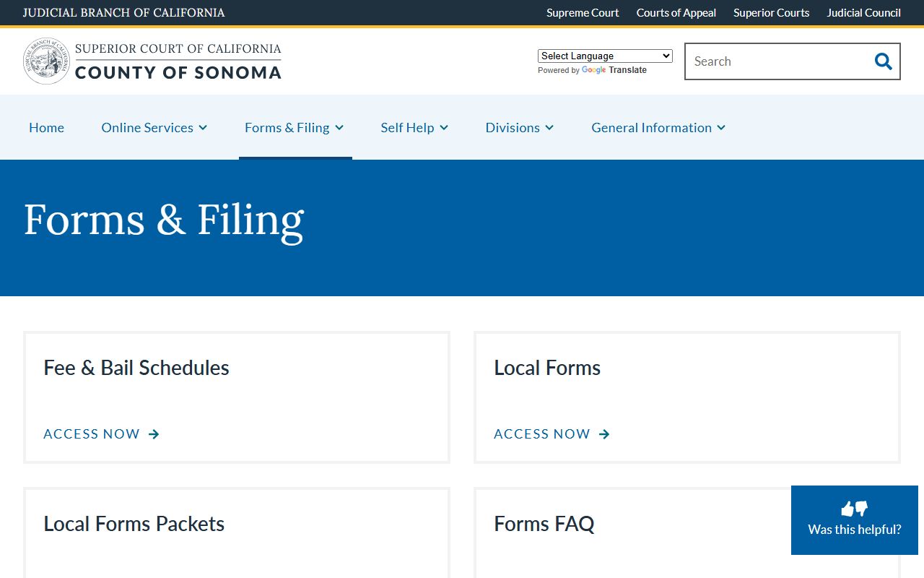Click the thumbs up/down feedback icon

855,509
